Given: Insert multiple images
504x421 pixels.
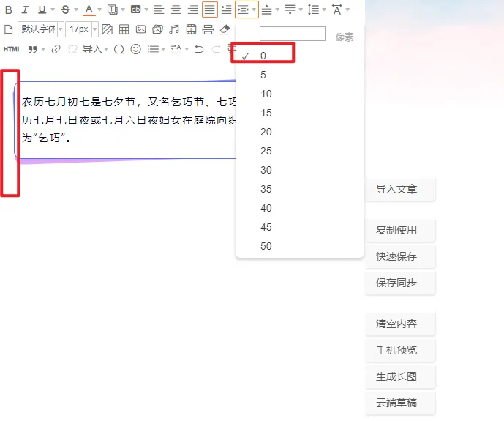Looking at the screenshot, I should coord(157,29).
